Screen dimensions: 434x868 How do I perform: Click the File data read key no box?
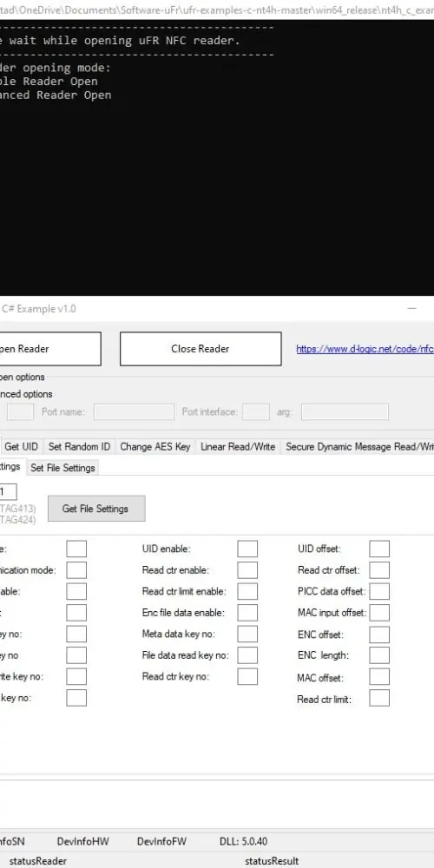(x=247, y=655)
